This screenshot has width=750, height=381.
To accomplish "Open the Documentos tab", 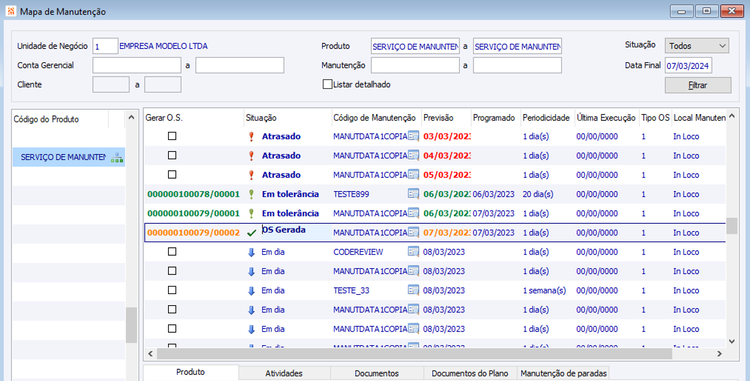I will (x=376, y=373).
